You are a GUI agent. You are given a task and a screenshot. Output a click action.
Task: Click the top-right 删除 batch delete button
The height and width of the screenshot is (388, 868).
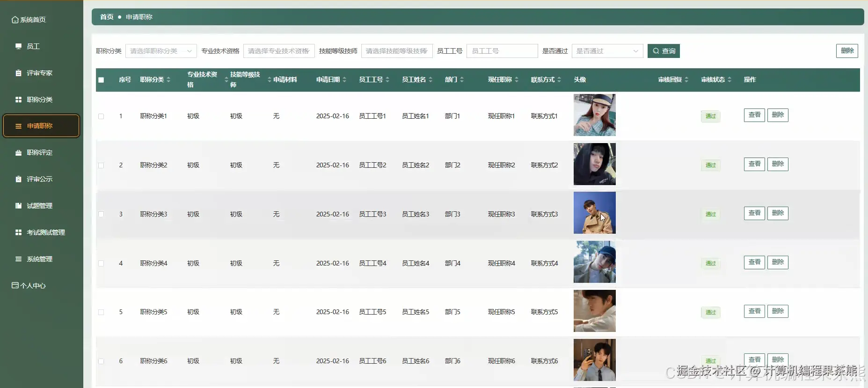[847, 50]
